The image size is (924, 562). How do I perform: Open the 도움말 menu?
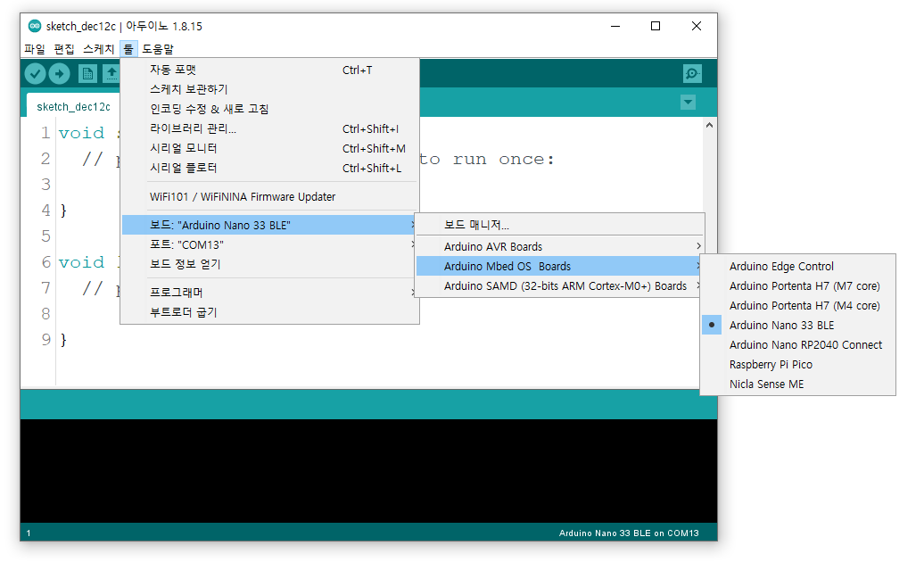coord(158,49)
